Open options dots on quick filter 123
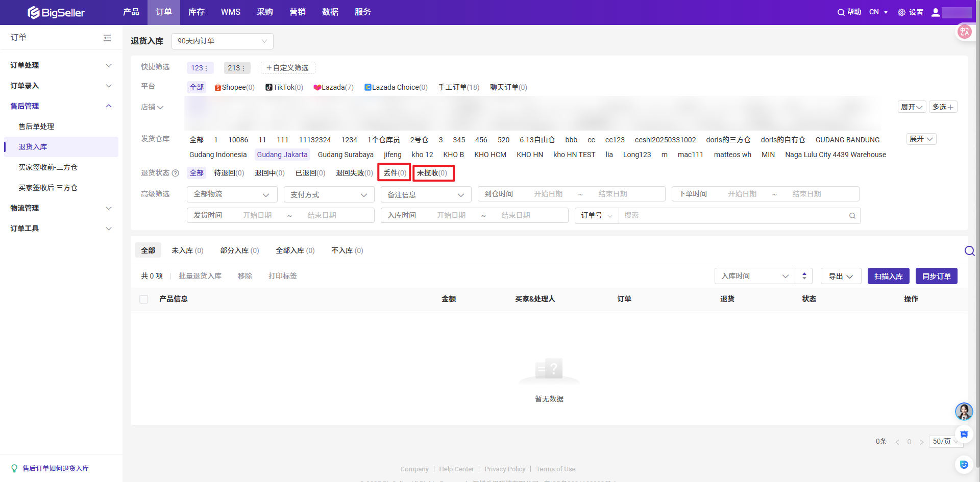This screenshot has width=980, height=482. (x=206, y=68)
